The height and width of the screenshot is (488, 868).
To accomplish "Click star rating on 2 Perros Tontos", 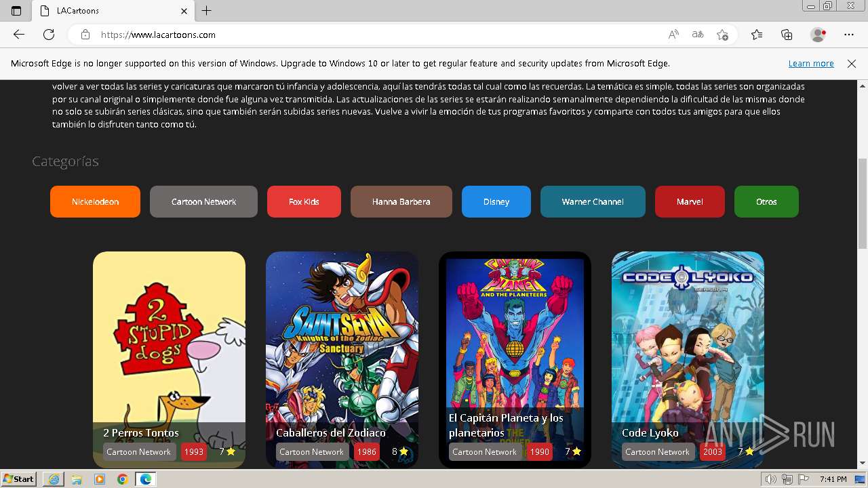I will [227, 451].
